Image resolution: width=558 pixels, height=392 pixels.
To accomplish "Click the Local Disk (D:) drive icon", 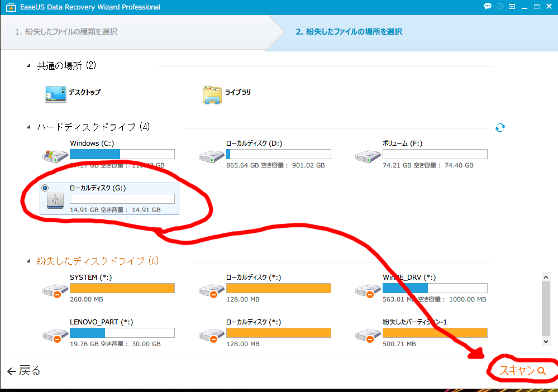I will click(x=211, y=156).
